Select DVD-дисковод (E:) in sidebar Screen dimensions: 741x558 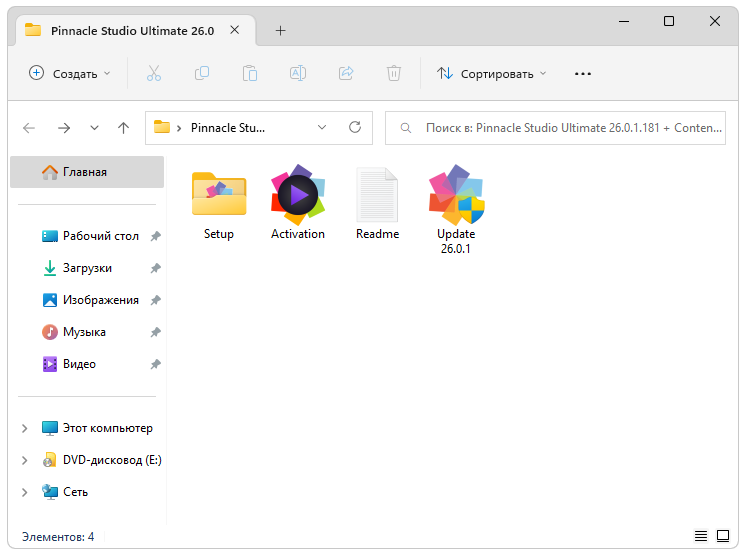tap(101, 460)
